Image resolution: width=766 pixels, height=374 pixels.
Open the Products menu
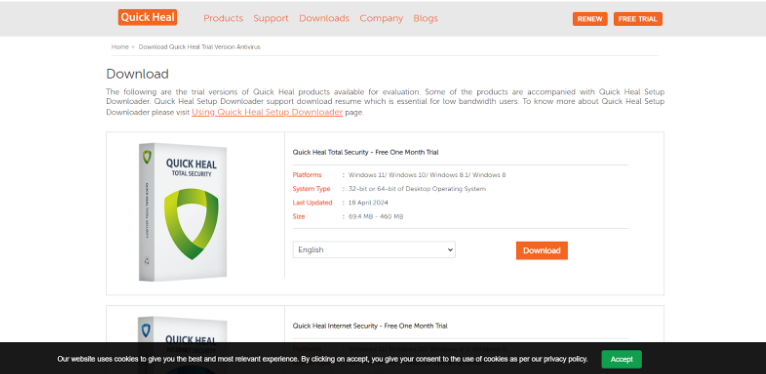tap(223, 19)
